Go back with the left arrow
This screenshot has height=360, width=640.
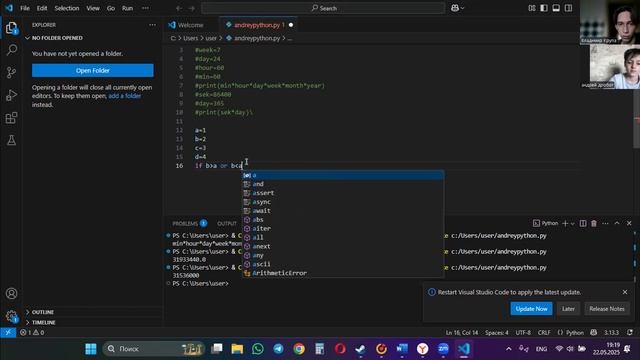click(179, 8)
